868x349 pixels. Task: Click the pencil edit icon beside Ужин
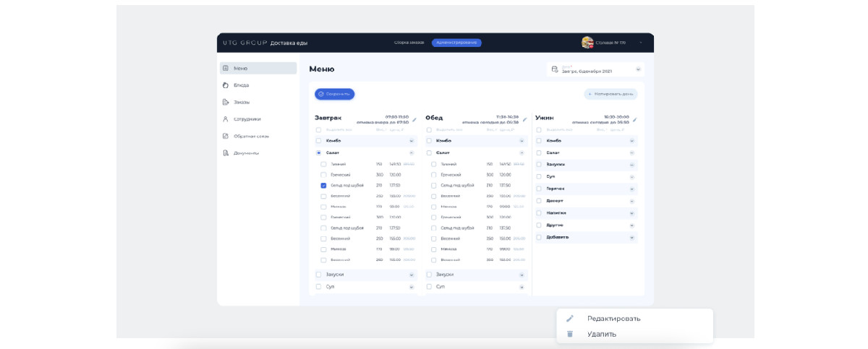(x=634, y=120)
